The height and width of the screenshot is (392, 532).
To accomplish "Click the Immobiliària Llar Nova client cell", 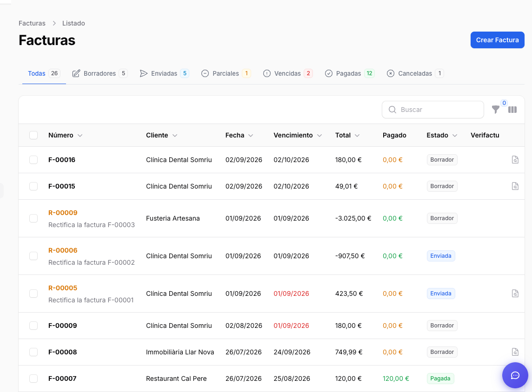I will coord(180,352).
